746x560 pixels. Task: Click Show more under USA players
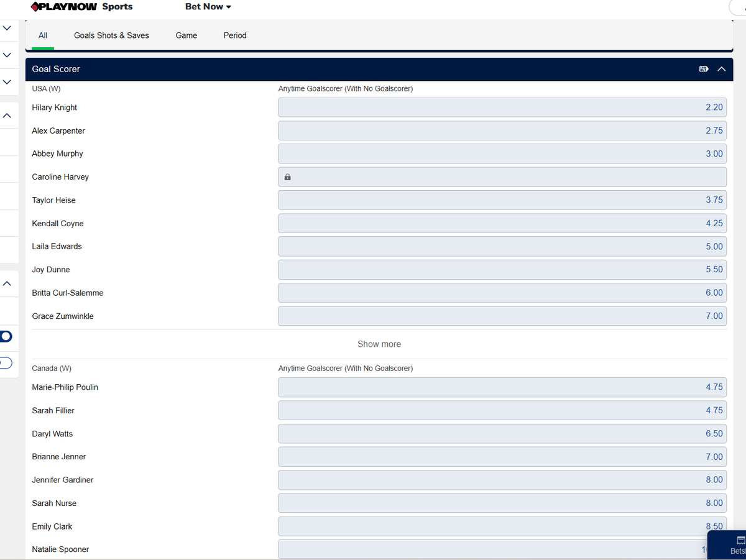pos(379,344)
